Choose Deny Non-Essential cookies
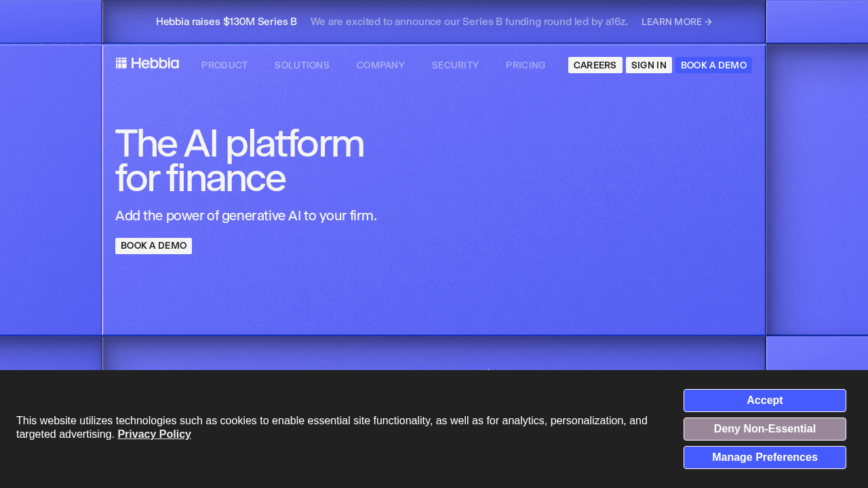This screenshot has width=868, height=488. pos(764,429)
